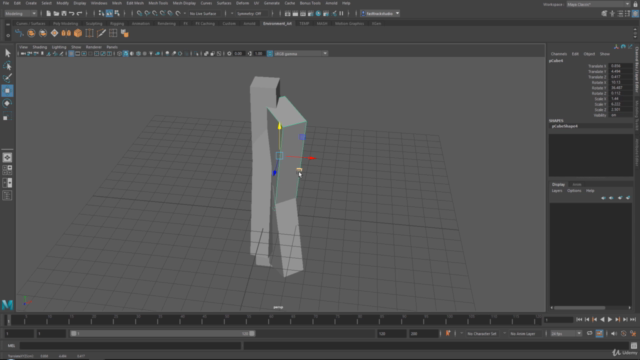Open Layers menu in Layer Editor
This screenshot has height=360, width=640.
[x=557, y=191]
